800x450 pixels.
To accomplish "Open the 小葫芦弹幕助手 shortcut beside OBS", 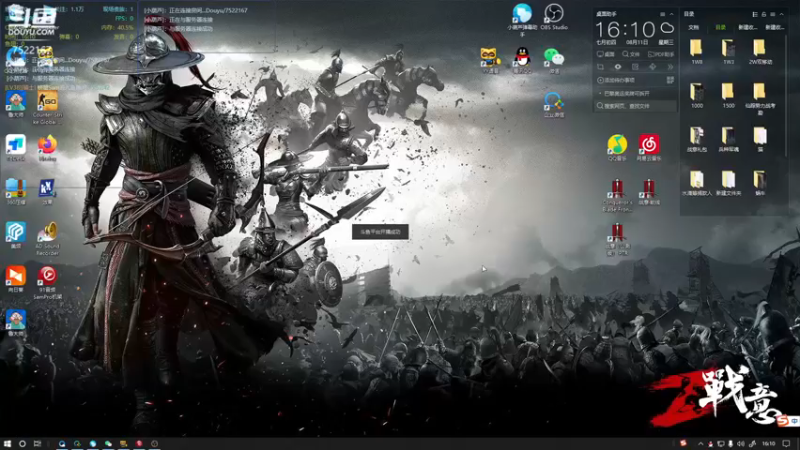I will [522, 14].
